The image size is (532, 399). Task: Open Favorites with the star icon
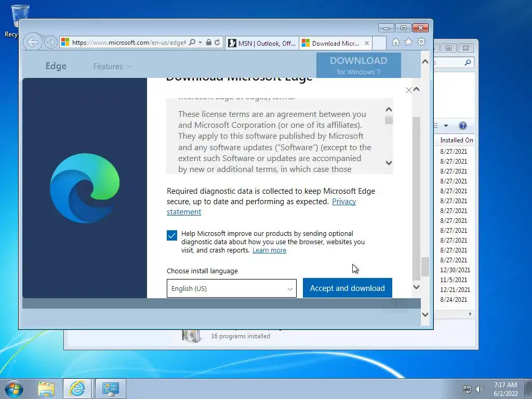(x=408, y=42)
